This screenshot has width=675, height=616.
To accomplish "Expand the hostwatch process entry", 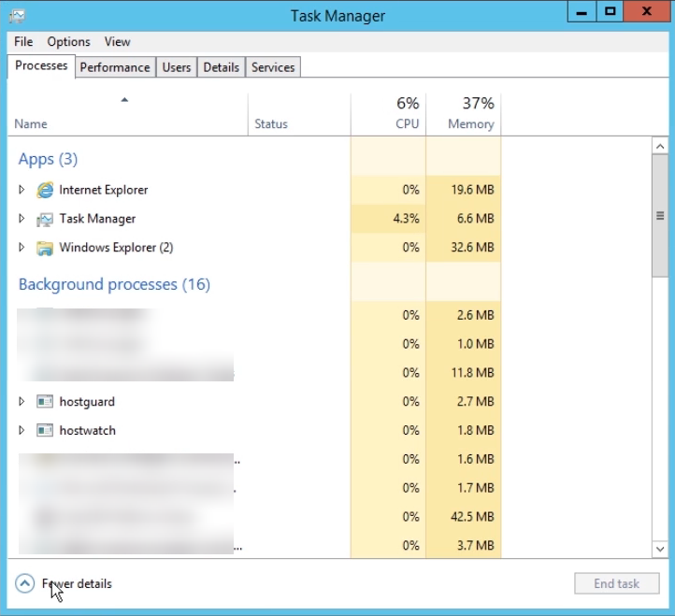I will tap(22, 430).
